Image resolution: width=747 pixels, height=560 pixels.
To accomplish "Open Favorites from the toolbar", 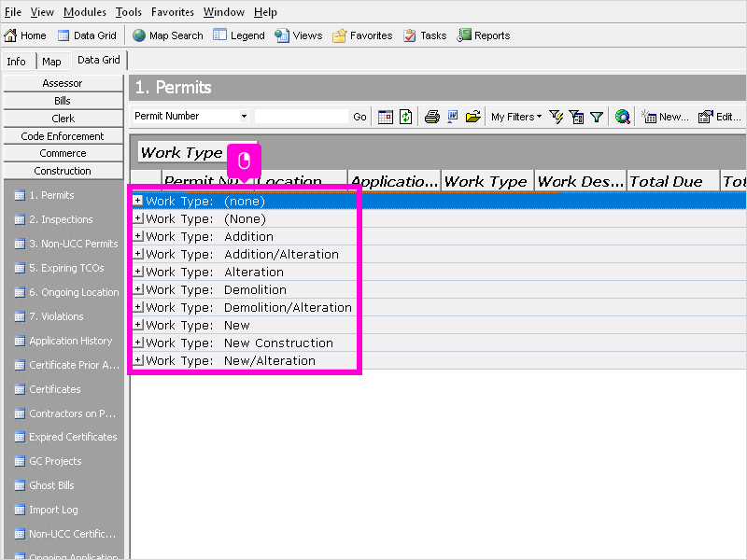I will (x=362, y=35).
